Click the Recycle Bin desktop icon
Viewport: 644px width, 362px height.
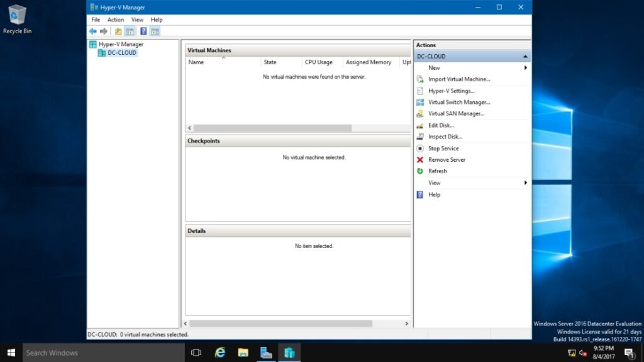point(17,20)
